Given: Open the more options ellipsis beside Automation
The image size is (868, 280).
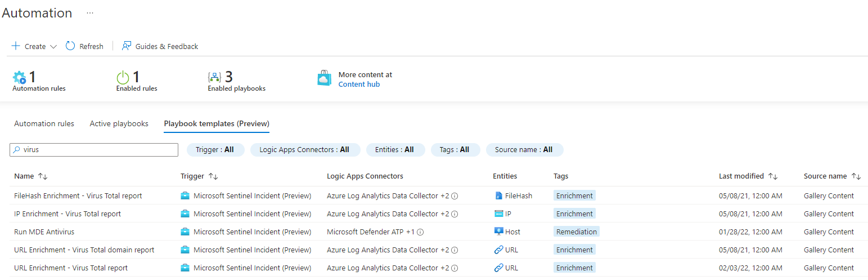Looking at the screenshot, I should 90,13.
